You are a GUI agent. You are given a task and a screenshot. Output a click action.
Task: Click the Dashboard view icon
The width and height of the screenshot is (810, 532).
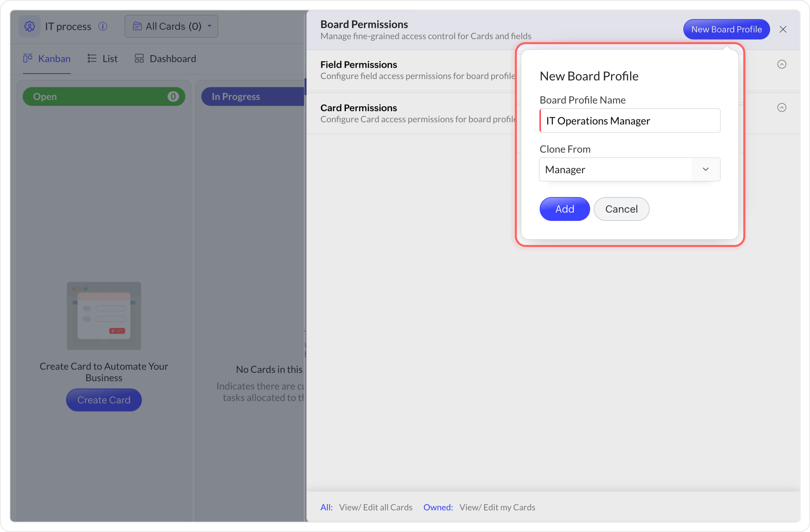tap(139, 59)
